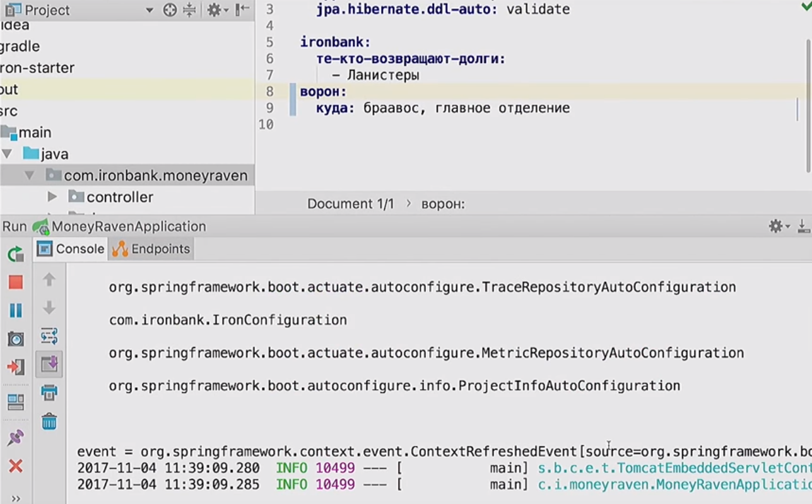812x504 pixels.
Task: Toggle soft-wrap in the console
Action: (x=49, y=336)
